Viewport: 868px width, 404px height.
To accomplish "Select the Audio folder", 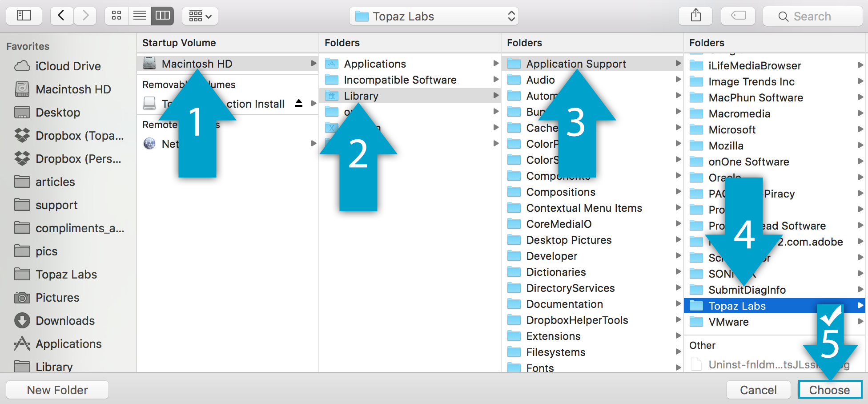I will click(x=592, y=80).
